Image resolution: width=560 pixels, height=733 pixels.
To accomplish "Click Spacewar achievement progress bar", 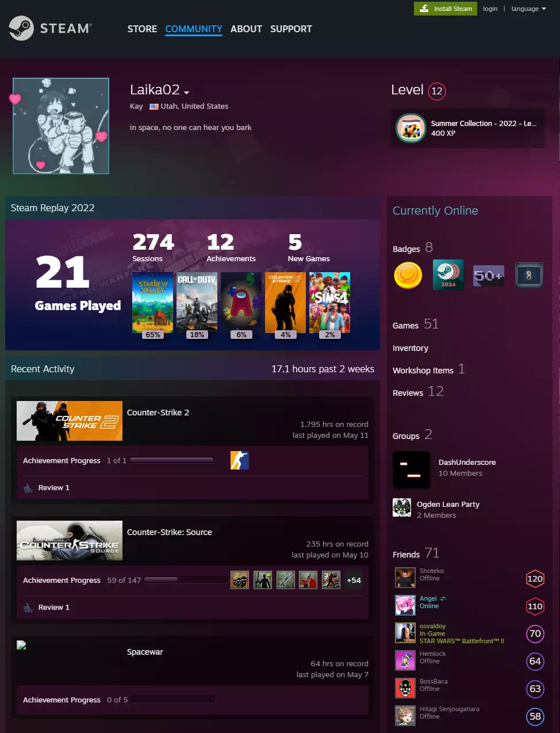I will coord(174,700).
